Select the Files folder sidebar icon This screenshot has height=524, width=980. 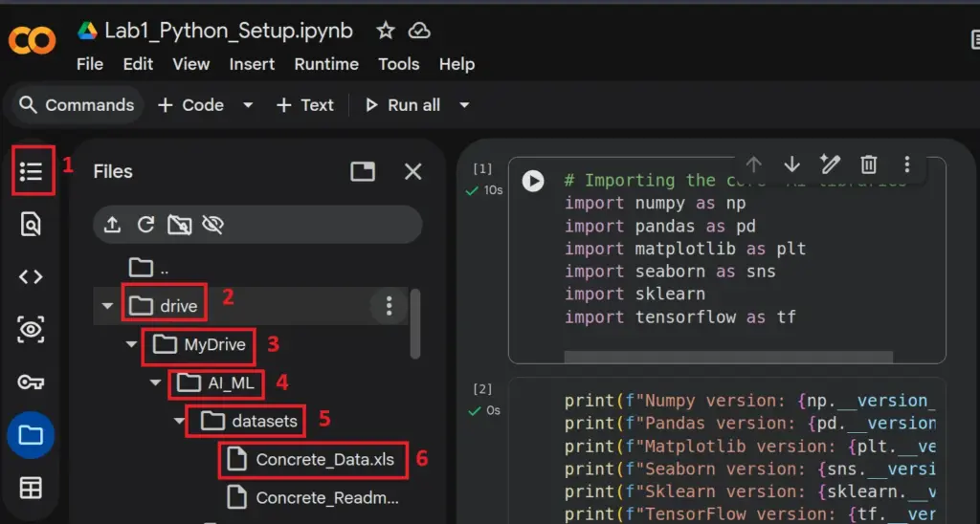click(x=31, y=435)
